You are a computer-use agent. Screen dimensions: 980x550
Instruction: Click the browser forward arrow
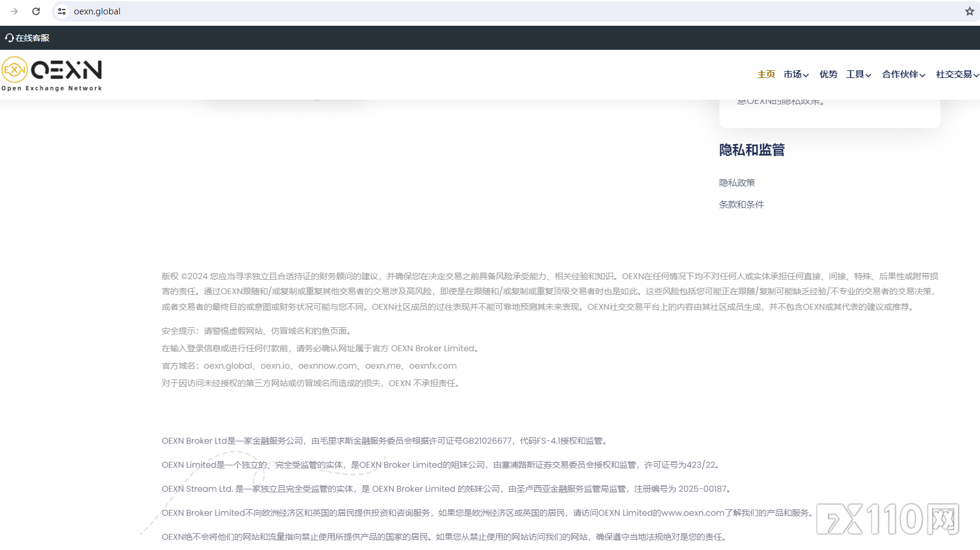click(x=14, y=11)
